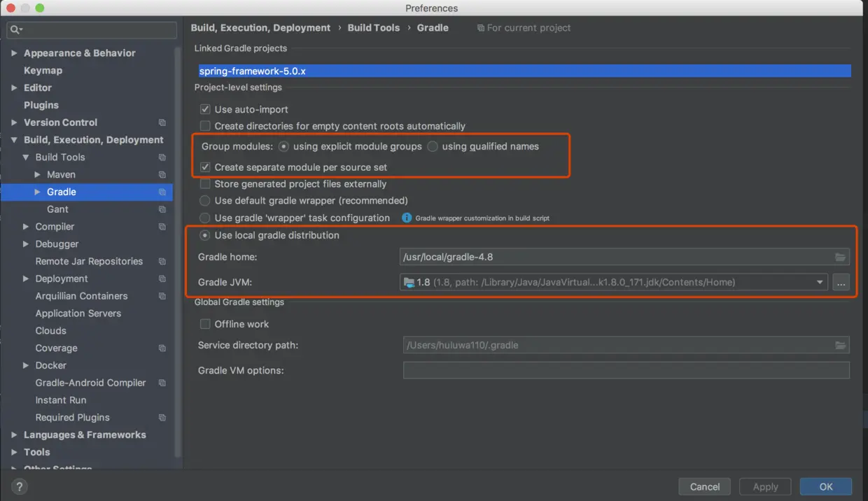The width and height of the screenshot is (868, 501).
Task: Enable Store generated project files externally
Action: tap(205, 184)
